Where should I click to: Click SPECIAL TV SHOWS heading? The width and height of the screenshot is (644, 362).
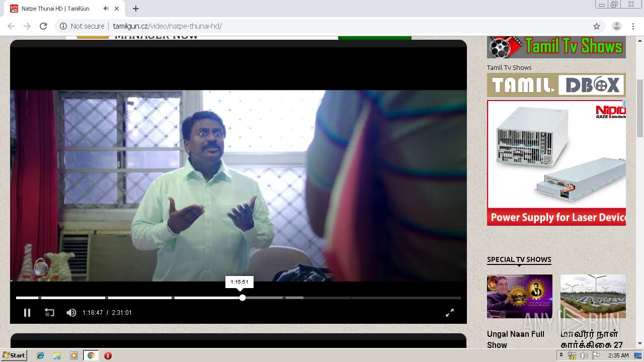(x=519, y=259)
